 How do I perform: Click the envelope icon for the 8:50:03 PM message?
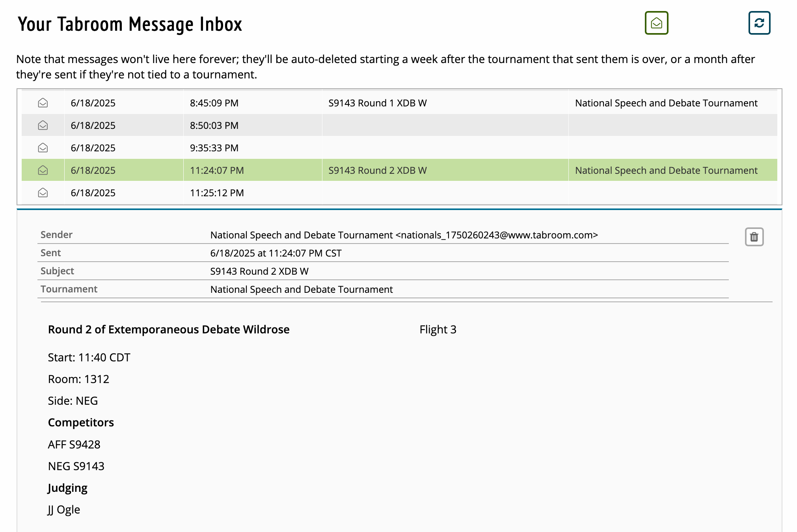coord(43,125)
